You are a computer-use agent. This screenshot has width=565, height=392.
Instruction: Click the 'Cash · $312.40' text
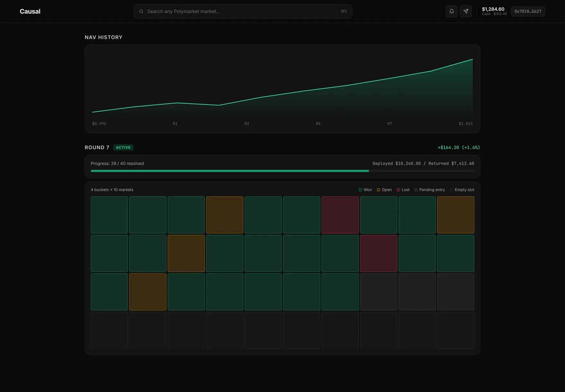(494, 14)
